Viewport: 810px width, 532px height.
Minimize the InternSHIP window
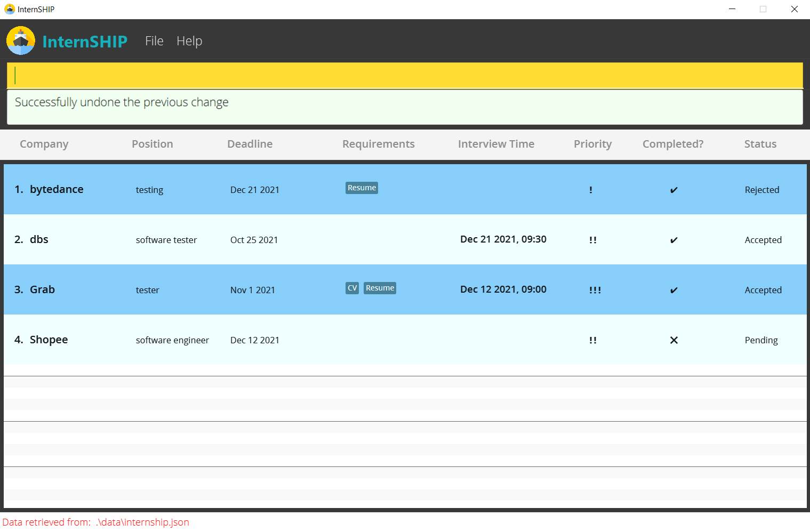(732, 9)
